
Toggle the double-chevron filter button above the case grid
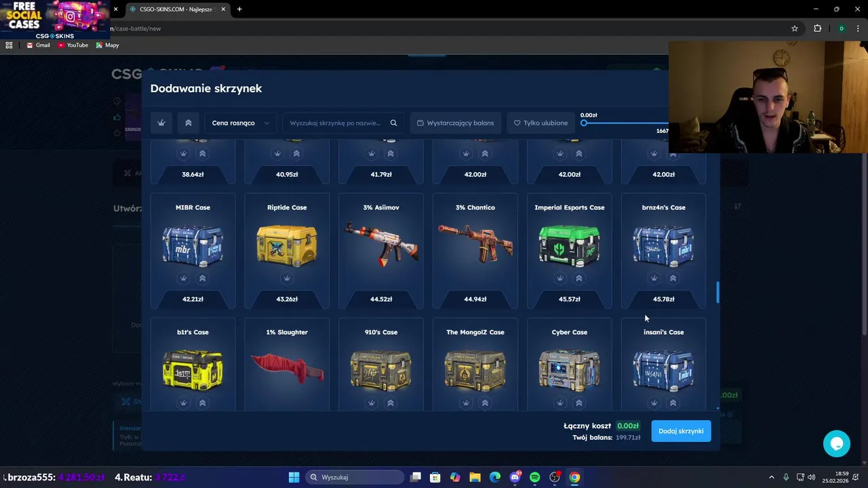[x=189, y=123]
